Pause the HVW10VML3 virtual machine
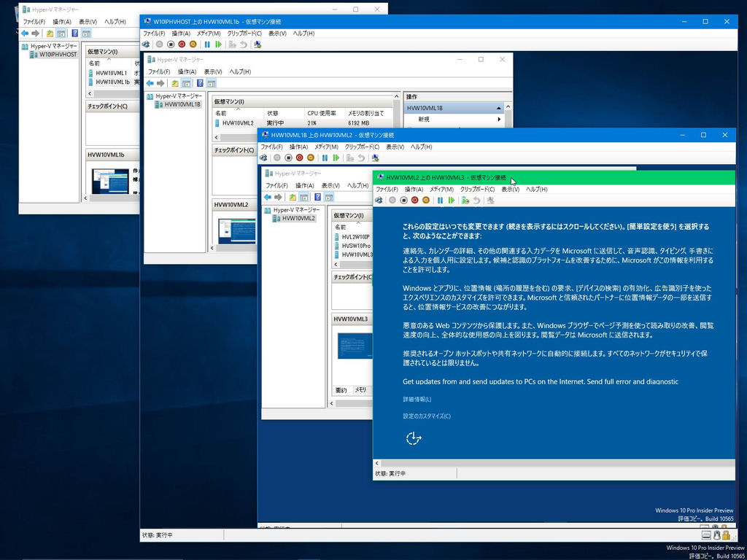This screenshot has width=747, height=560. coord(440,201)
